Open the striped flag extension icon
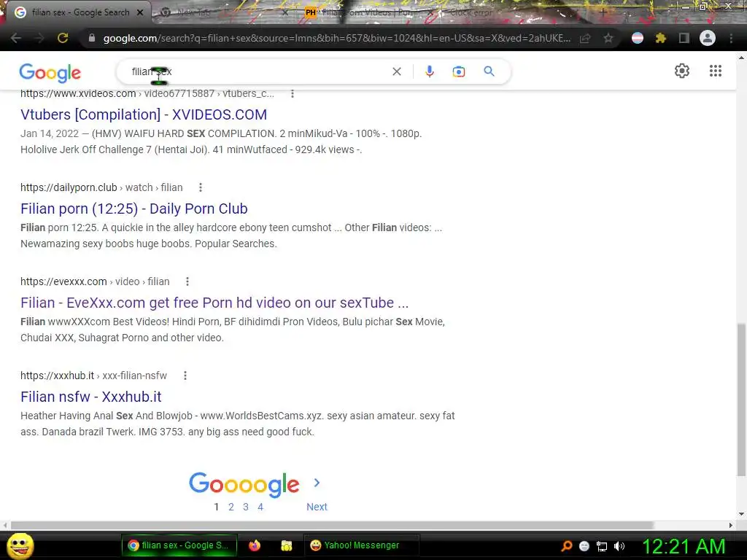The height and width of the screenshot is (560, 747). click(638, 38)
